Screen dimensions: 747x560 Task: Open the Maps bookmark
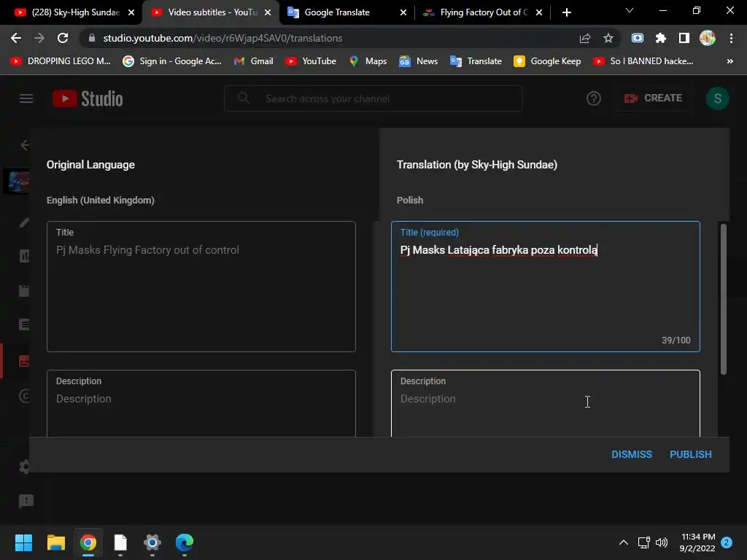click(368, 61)
